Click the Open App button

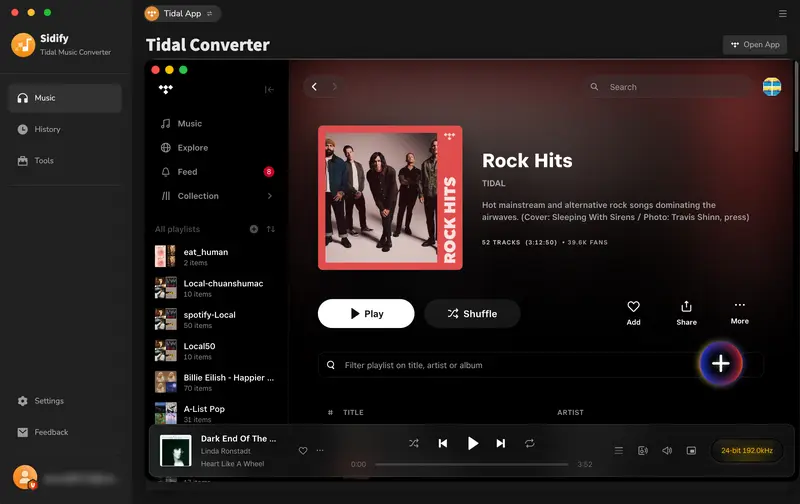(755, 45)
